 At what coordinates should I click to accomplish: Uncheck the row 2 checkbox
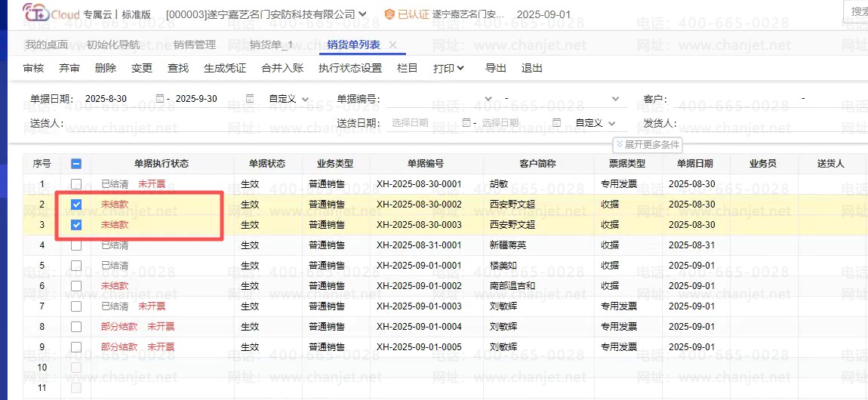[76, 204]
